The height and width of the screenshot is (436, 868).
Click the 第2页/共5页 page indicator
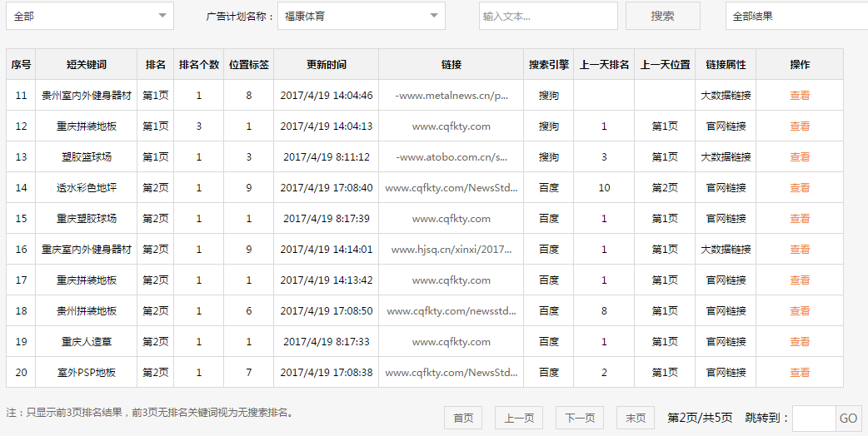(700, 418)
